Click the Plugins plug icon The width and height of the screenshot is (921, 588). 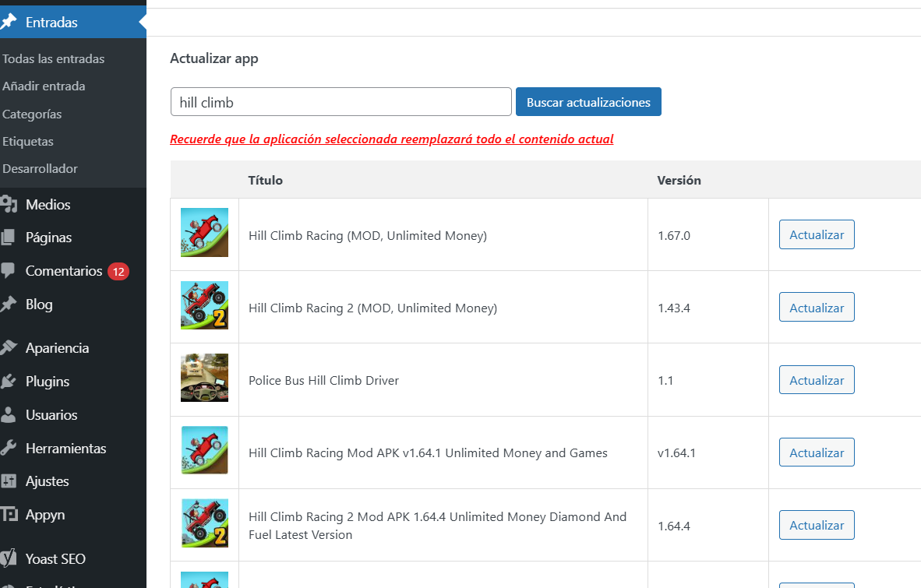(x=9, y=382)
